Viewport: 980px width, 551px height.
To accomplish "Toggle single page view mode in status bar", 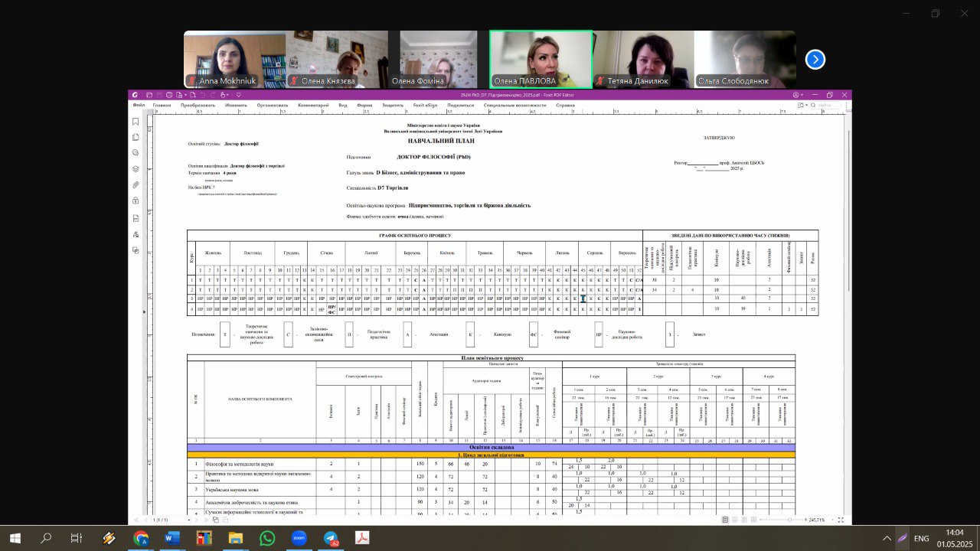I will pos(725,520).
